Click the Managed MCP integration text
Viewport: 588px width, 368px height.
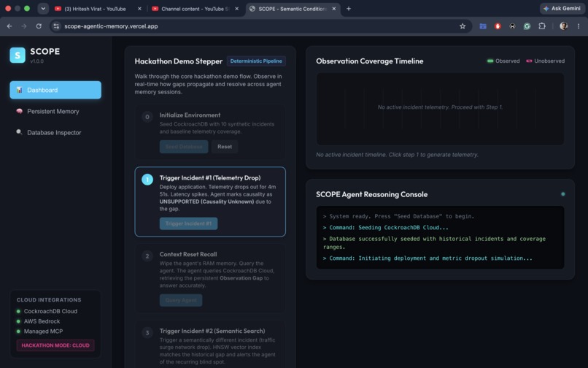tap(44, 331)
